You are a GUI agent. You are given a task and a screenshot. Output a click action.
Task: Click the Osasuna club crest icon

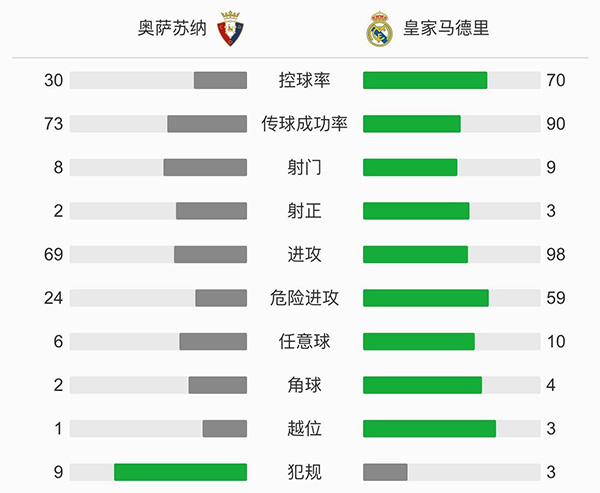230,28
